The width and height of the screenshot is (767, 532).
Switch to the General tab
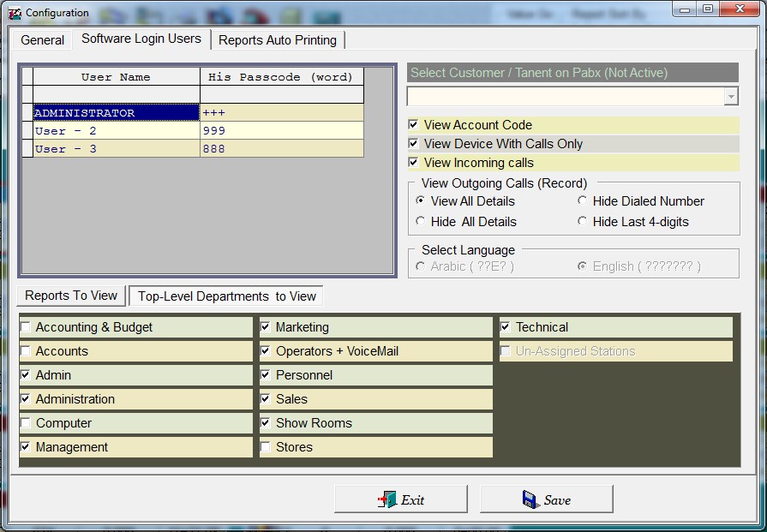point(43,40)
